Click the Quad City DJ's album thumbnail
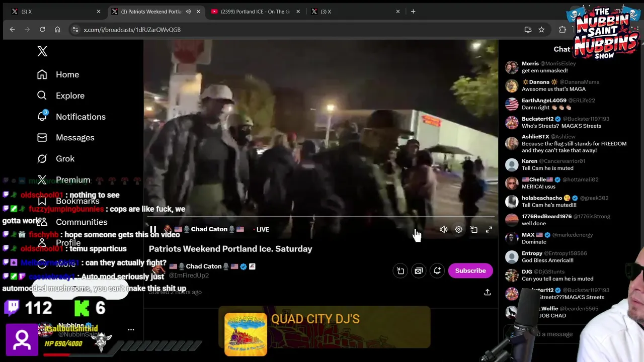 click(246, 334)
